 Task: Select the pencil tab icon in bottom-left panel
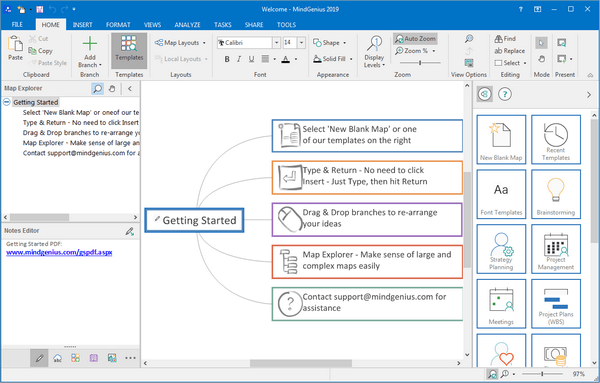[39, 358]
